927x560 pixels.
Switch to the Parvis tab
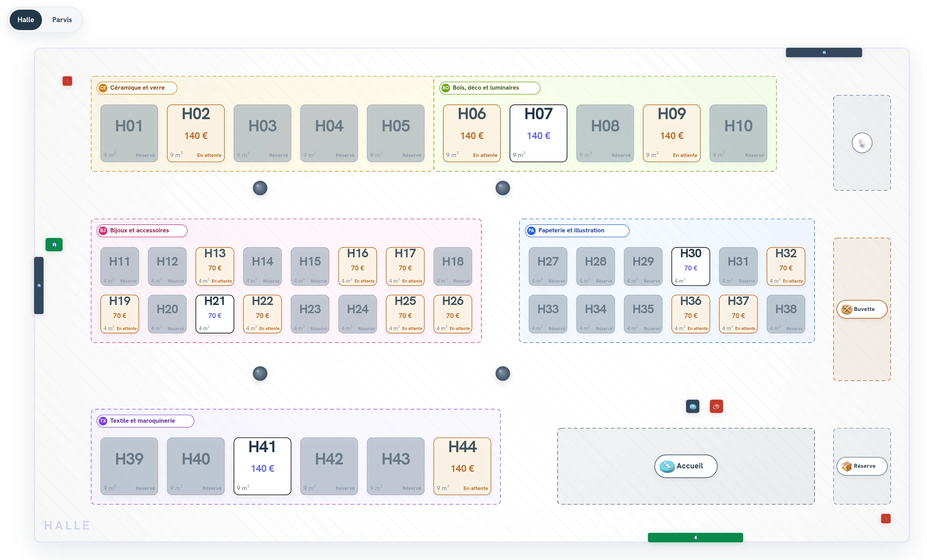pos(62,20)
